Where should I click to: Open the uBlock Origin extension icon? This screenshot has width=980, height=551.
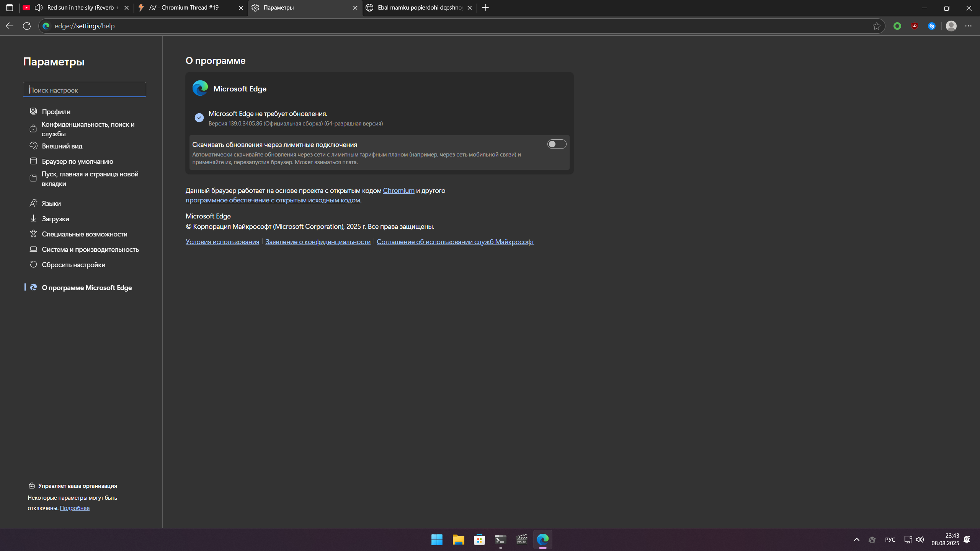pos(915,26)
